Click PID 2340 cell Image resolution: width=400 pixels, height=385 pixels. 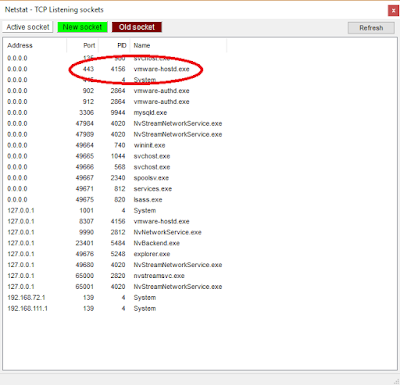(x=118, y=178)
